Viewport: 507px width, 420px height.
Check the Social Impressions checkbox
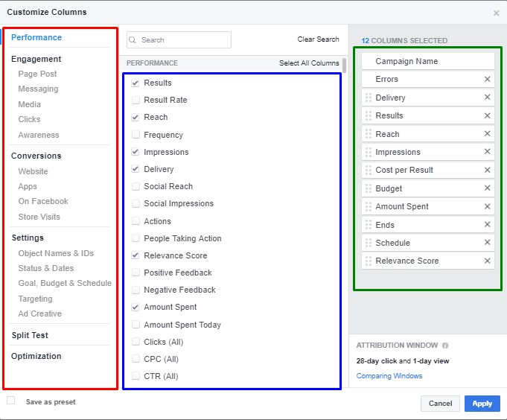(135, 203)
